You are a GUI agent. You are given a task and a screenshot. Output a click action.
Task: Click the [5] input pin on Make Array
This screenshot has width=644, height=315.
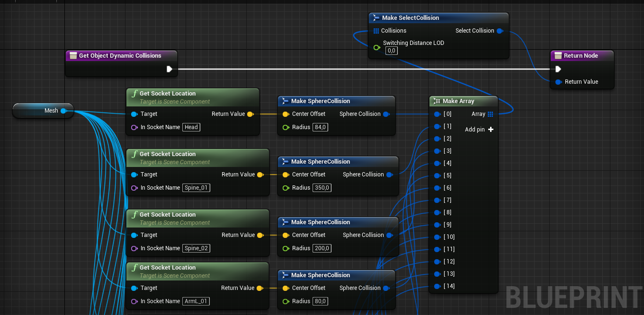click(437, 175)
